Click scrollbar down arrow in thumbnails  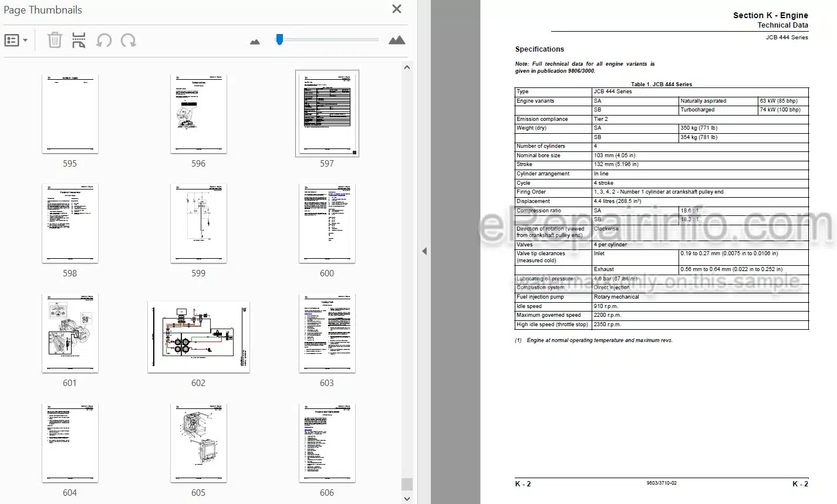click(407, 498)
